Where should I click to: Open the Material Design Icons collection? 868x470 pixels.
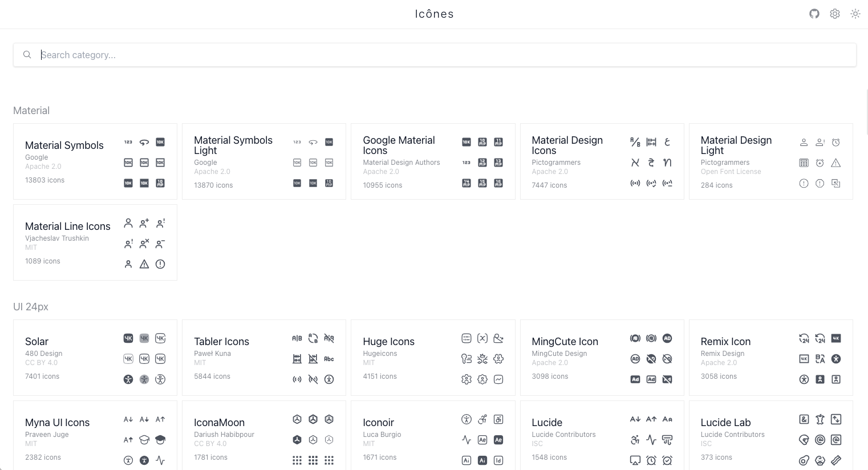pos(602,161)
